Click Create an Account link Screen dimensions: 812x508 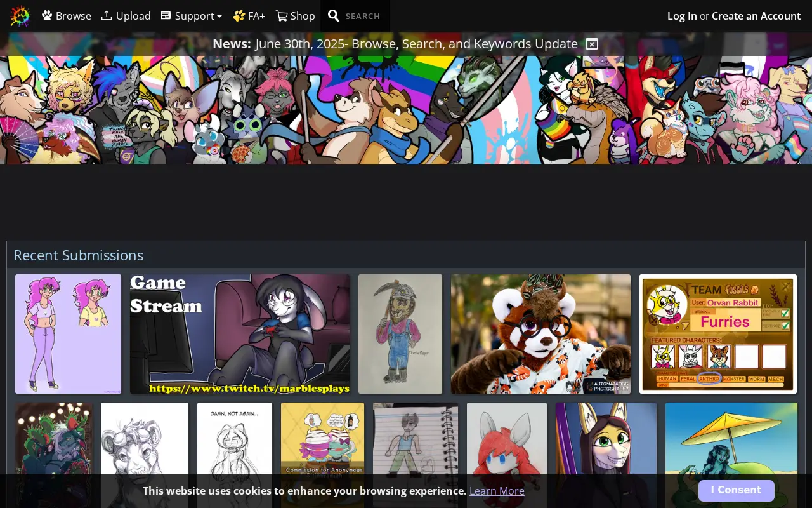pos(756,16)
